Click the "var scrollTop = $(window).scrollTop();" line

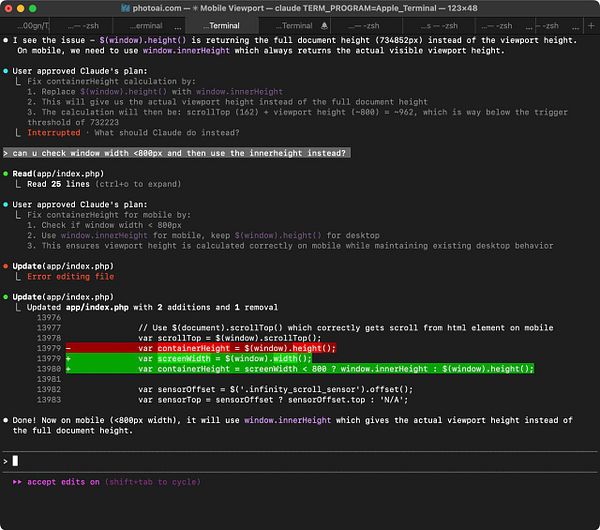(x=230, y=338)
